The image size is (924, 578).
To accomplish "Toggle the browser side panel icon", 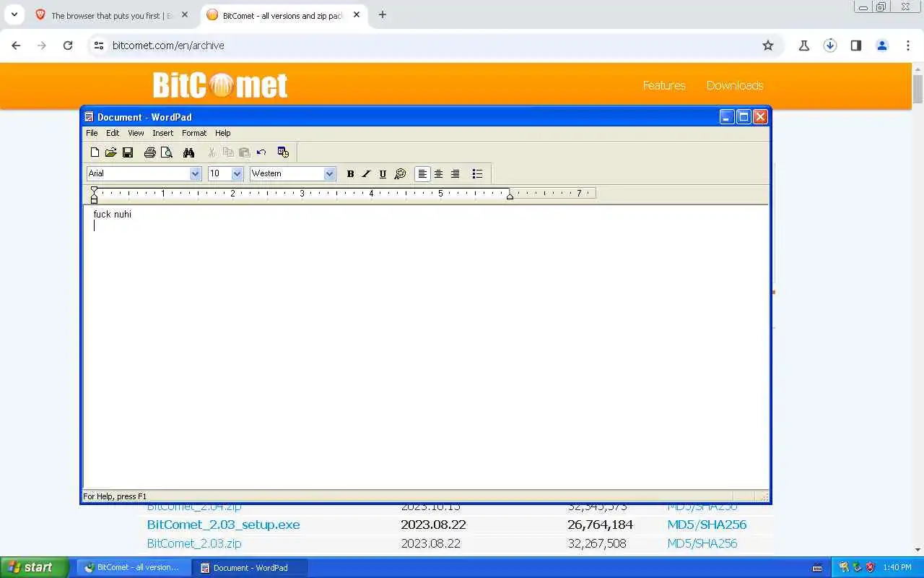I will coord(856,46).
